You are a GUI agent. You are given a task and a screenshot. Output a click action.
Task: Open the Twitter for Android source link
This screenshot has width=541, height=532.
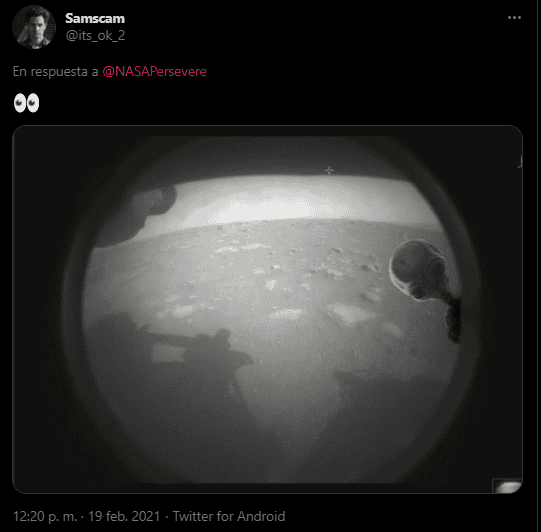point(229,516)
